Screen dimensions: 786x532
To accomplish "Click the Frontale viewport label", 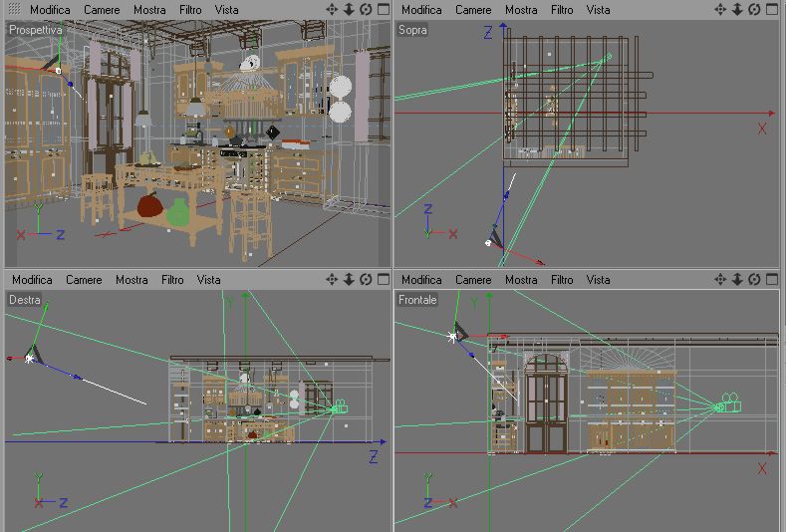I will coord(417,300).
